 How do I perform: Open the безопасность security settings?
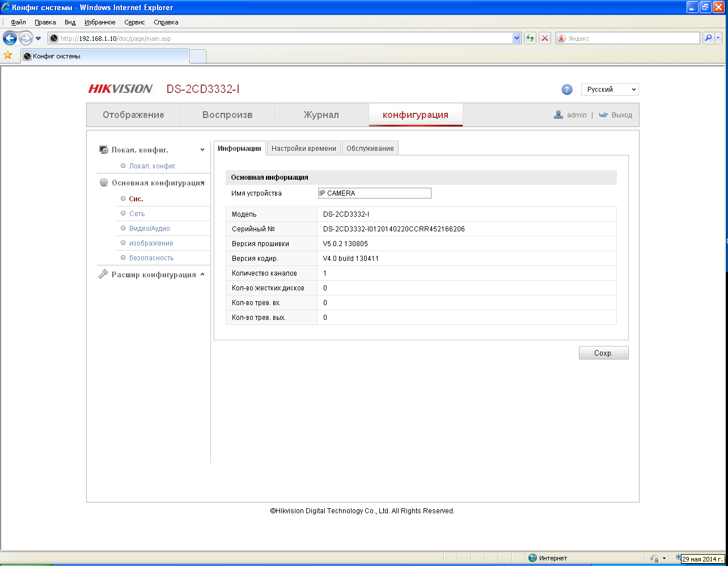[151, 257]
